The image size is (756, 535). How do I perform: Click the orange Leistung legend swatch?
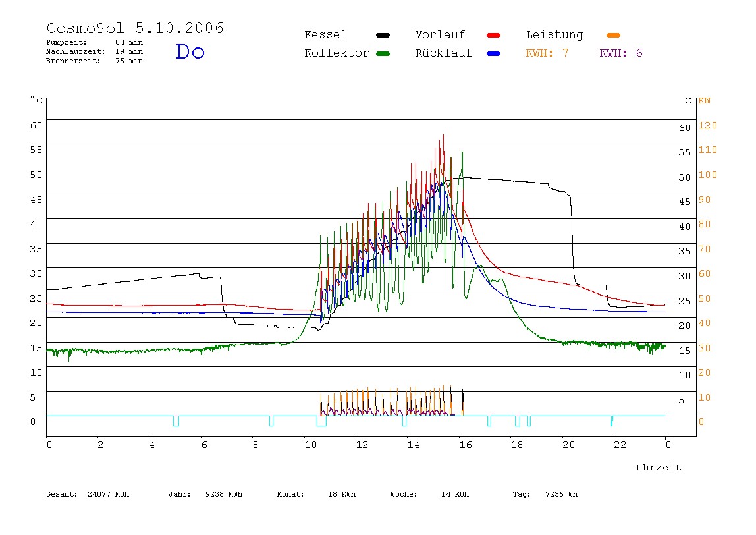(613, 35)
